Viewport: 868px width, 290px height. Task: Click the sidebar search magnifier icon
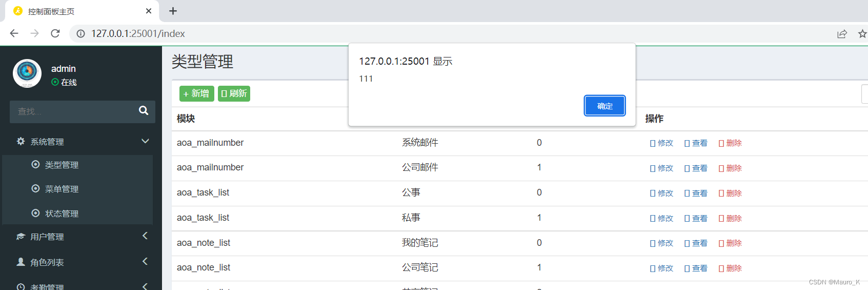point(144,110)
